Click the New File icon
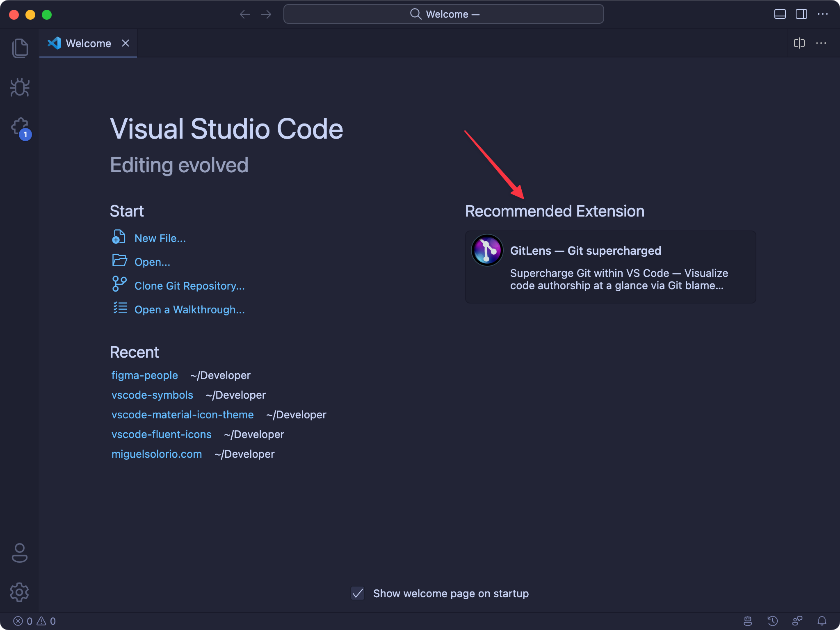Image resolution: width=840 pixels, height=630 pixels. 119,237
